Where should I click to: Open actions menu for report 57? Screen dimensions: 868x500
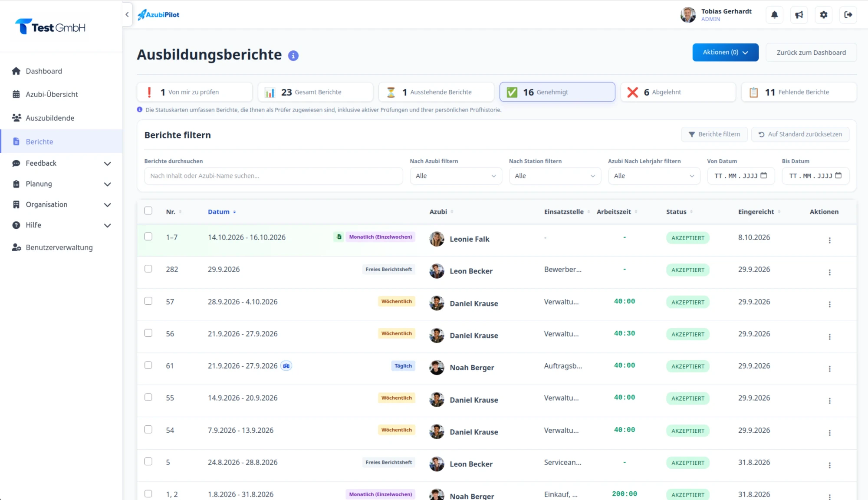[x=829, y=304]
